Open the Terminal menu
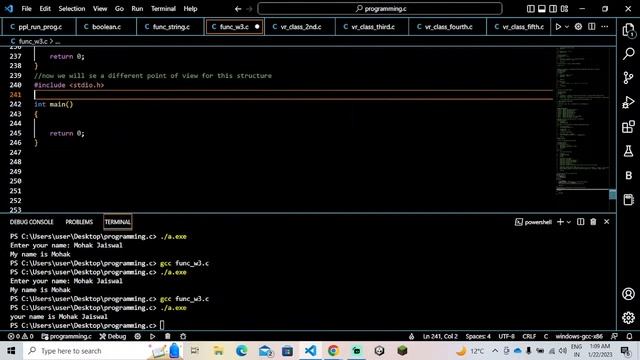 [163, 9]
